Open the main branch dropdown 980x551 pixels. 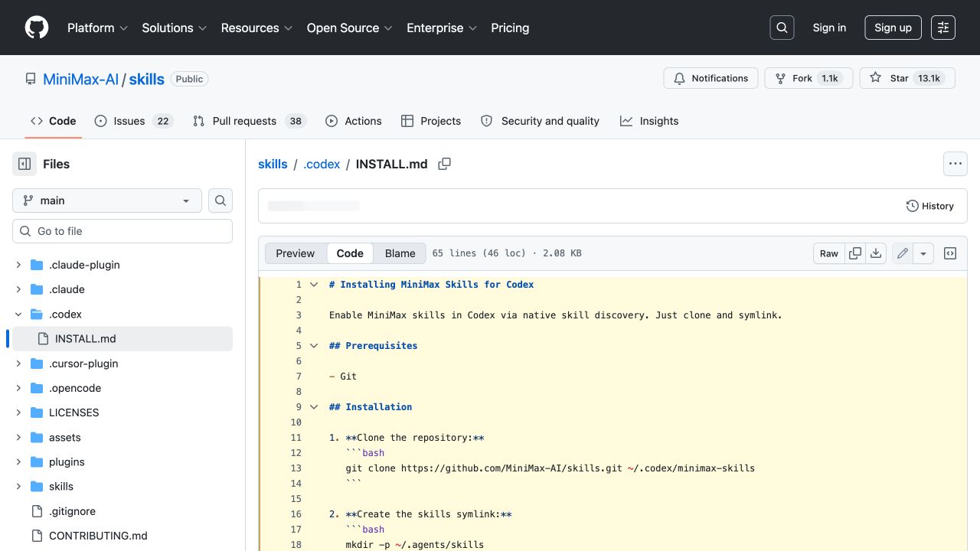pos(107,201)
